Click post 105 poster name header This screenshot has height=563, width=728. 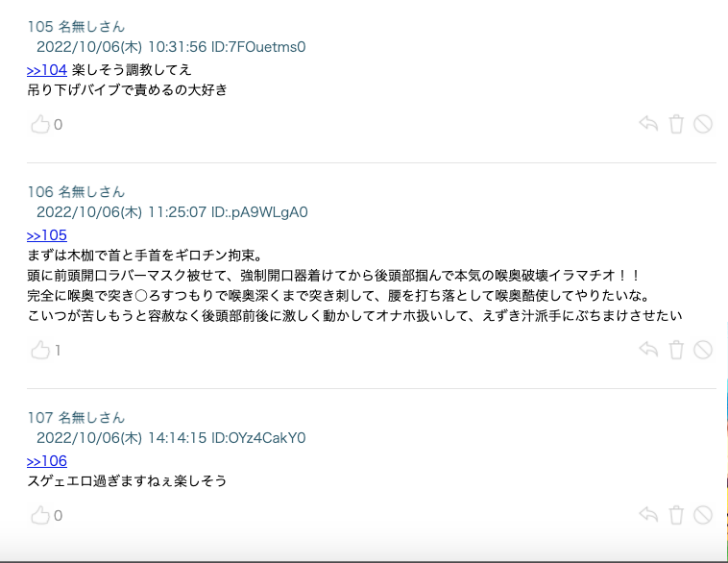76,27
